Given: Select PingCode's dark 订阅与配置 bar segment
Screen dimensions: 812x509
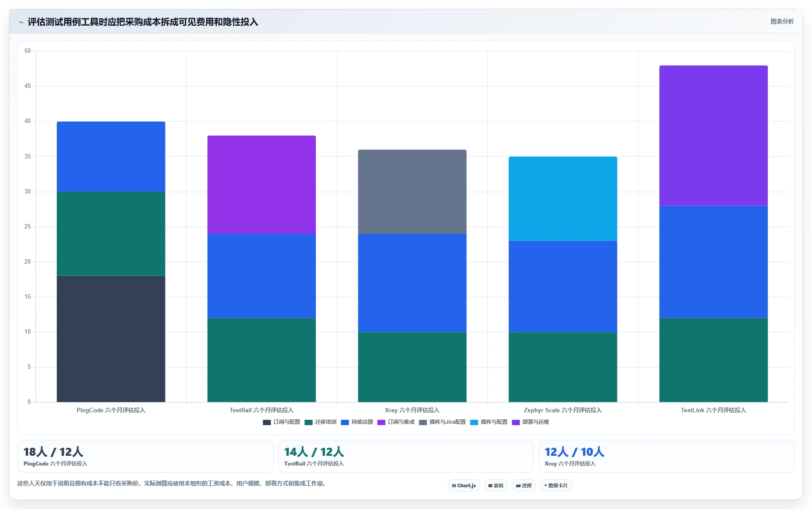Looking at the screenshot, I should tap(111, 339).
